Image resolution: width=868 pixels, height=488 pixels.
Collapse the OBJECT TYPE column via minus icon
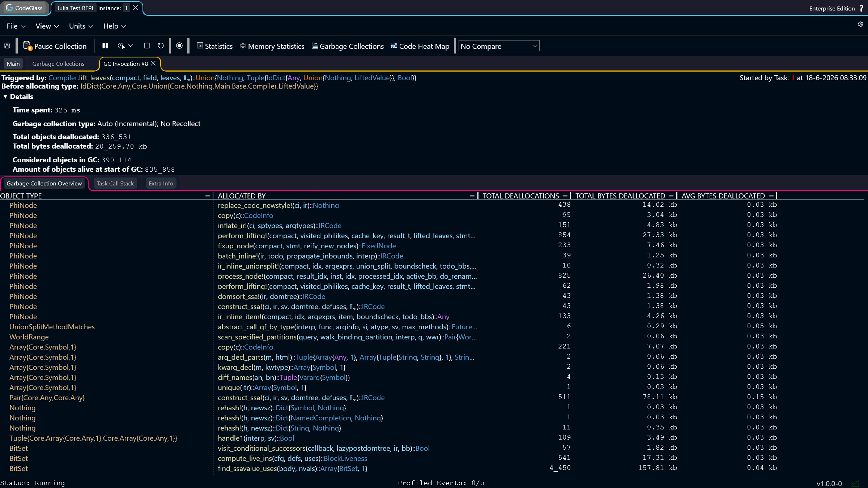tap(208, 196)
